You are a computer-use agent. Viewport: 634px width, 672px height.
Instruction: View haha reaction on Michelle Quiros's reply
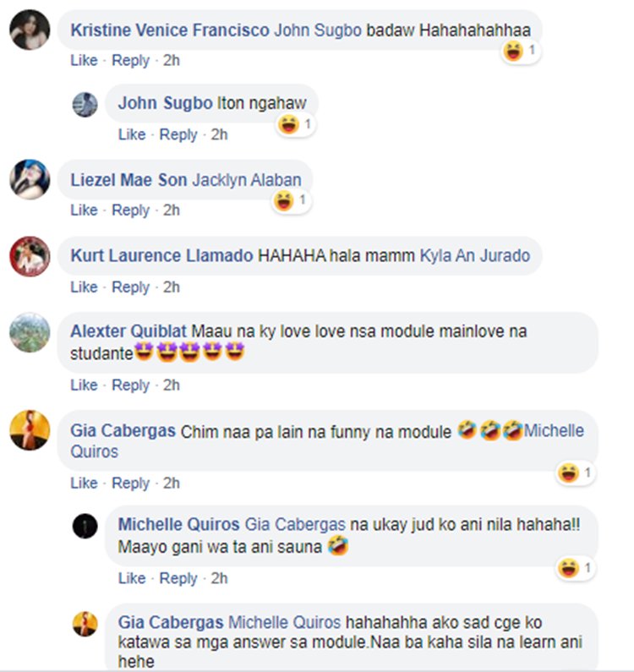pos(576,568)
